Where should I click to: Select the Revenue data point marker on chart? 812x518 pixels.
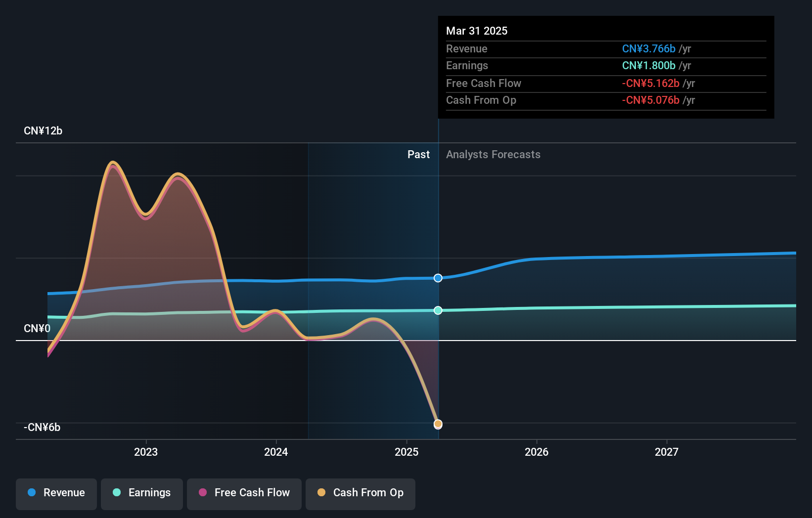point(438,278)
